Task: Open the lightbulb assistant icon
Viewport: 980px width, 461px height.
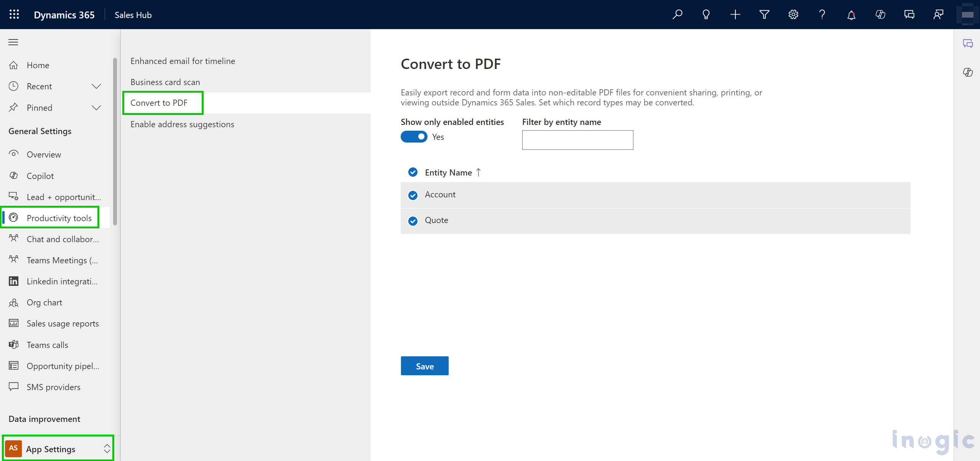Action: 706,15
